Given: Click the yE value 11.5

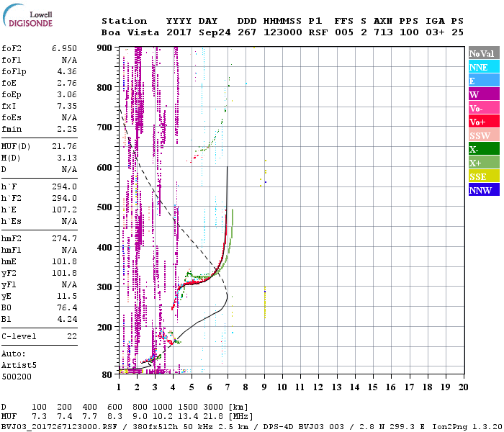Looking at the screenshot, I should (67, 297).
